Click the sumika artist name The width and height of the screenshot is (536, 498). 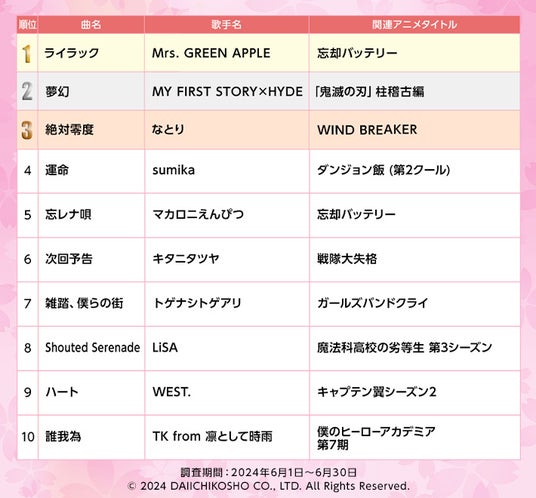click(174, 170)
